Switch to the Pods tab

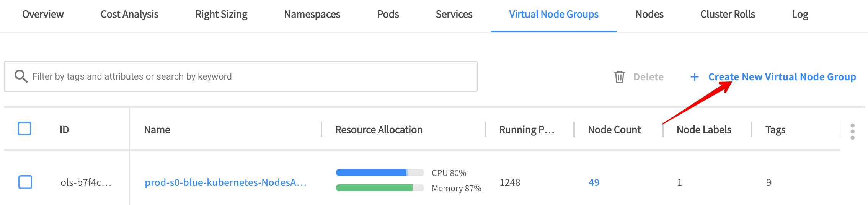coord(388,15)
